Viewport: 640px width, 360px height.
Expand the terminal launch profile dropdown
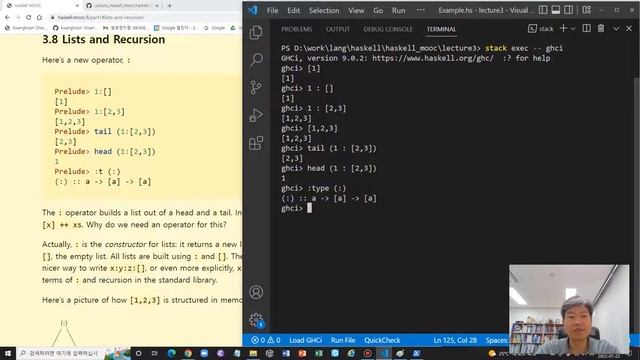[x=573, y=29]
